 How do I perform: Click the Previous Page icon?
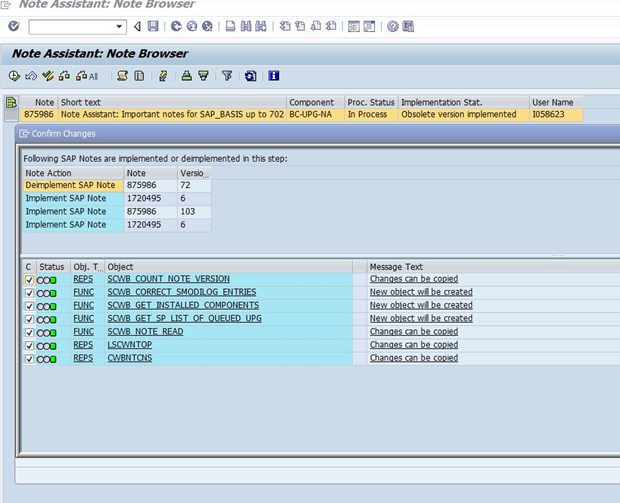(300, 26)
